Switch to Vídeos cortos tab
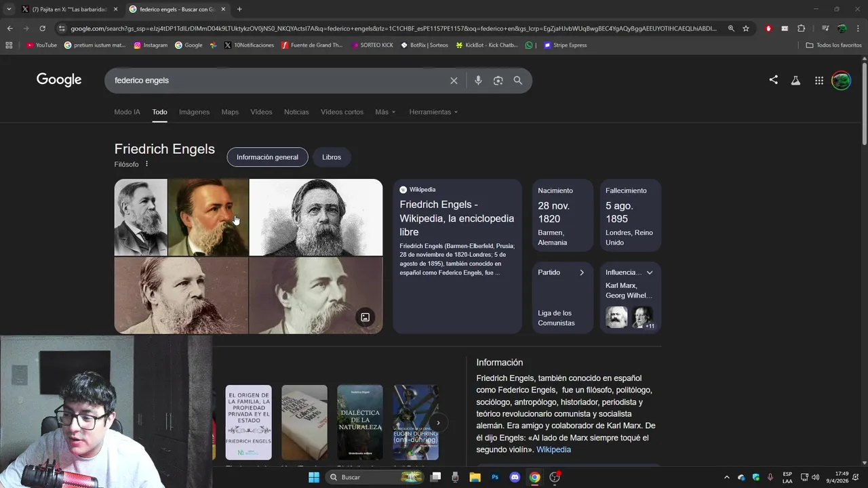Viewport: 868px width, 488px height. coord(342,112)
